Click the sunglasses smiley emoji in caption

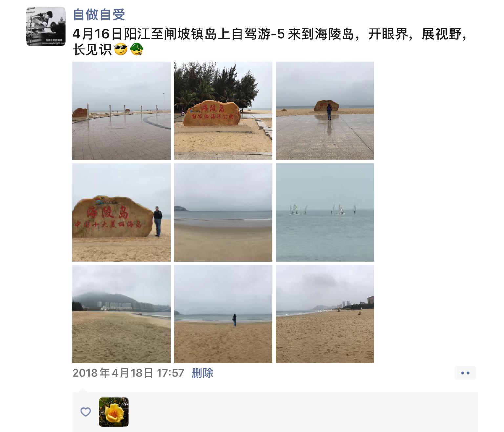pos(120,50)
